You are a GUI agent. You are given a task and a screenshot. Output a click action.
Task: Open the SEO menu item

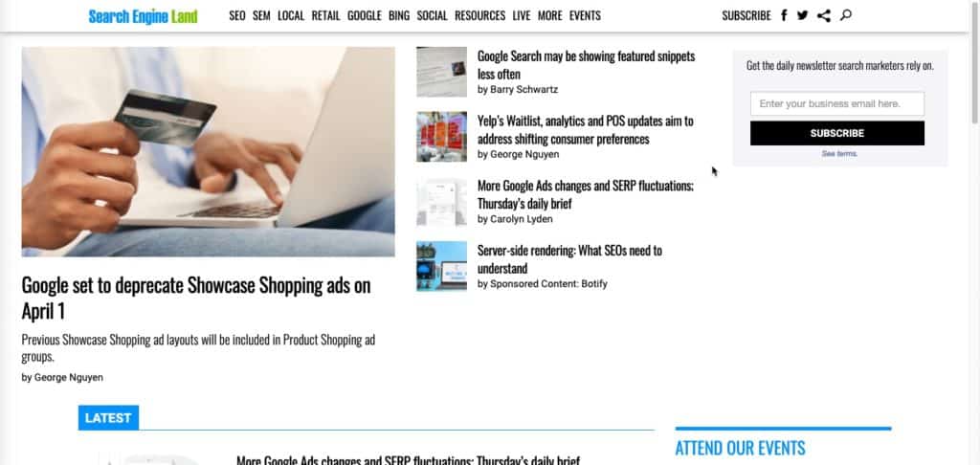(237, 15)
